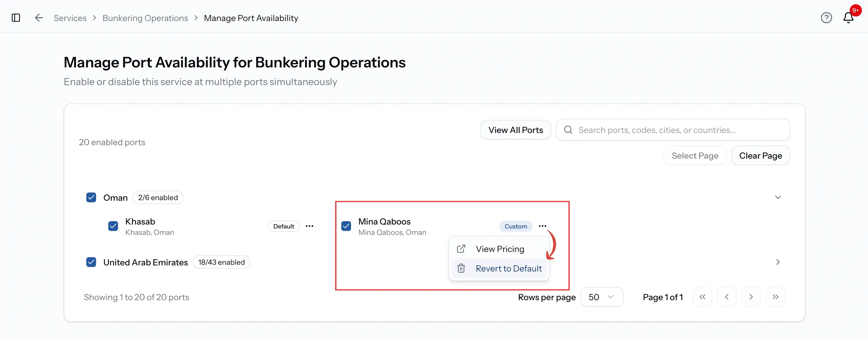
Task: Toggle the sidebar panel icon
Action: [16, 18]
